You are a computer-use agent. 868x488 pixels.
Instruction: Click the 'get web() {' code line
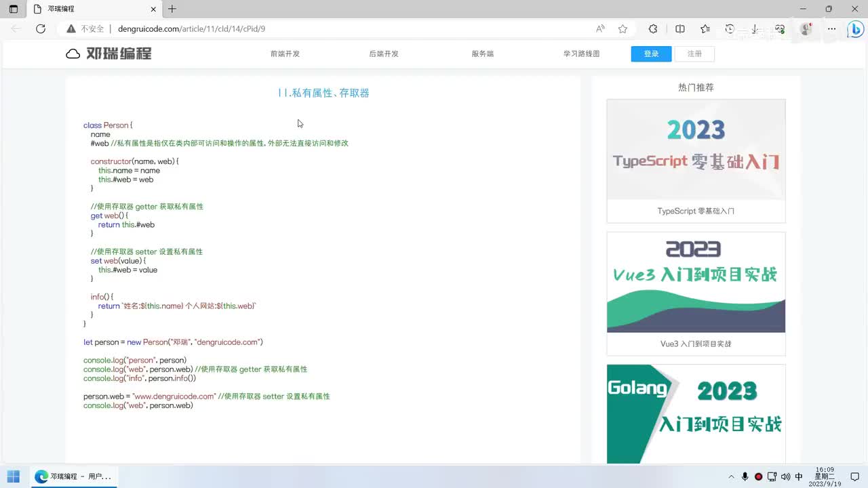pos(109,216)
